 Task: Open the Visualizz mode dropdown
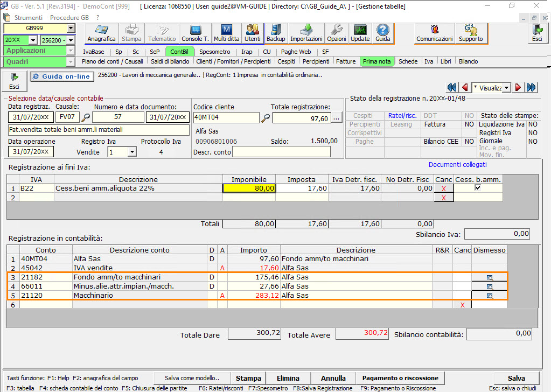[x=506, y=87]
